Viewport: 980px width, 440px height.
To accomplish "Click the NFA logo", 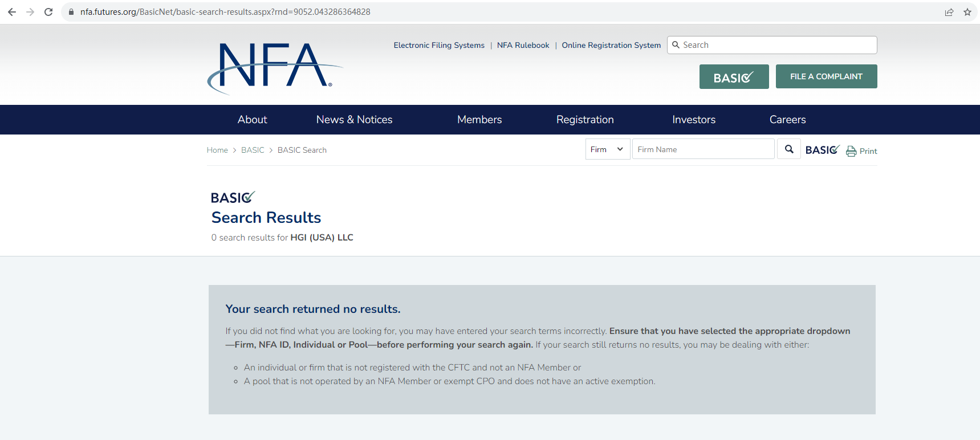I will (275, 68).
